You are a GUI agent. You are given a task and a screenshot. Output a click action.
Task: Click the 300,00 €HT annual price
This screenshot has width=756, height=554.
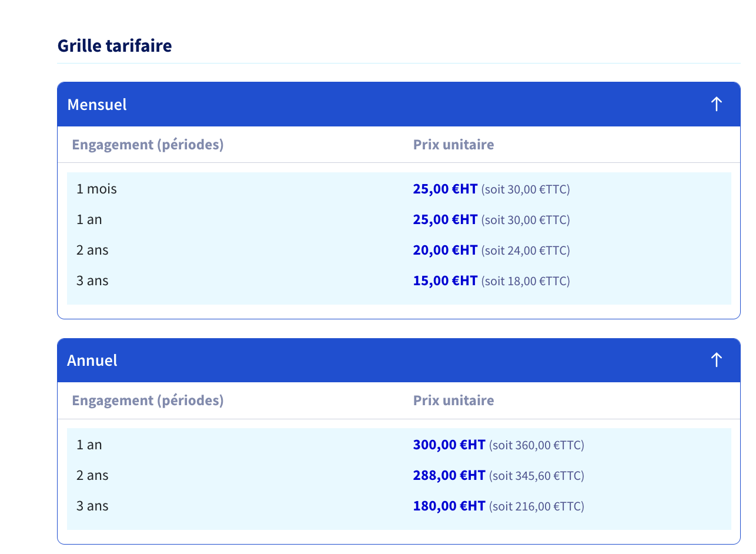449,445
